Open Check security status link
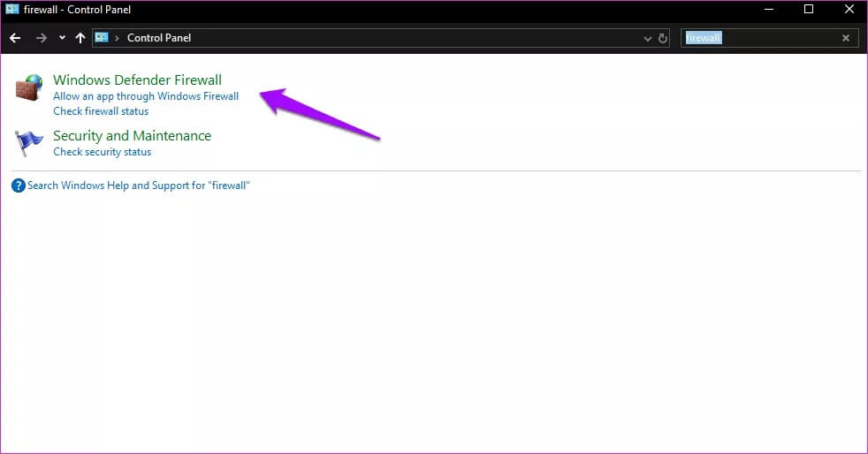 tap(102, 152)
